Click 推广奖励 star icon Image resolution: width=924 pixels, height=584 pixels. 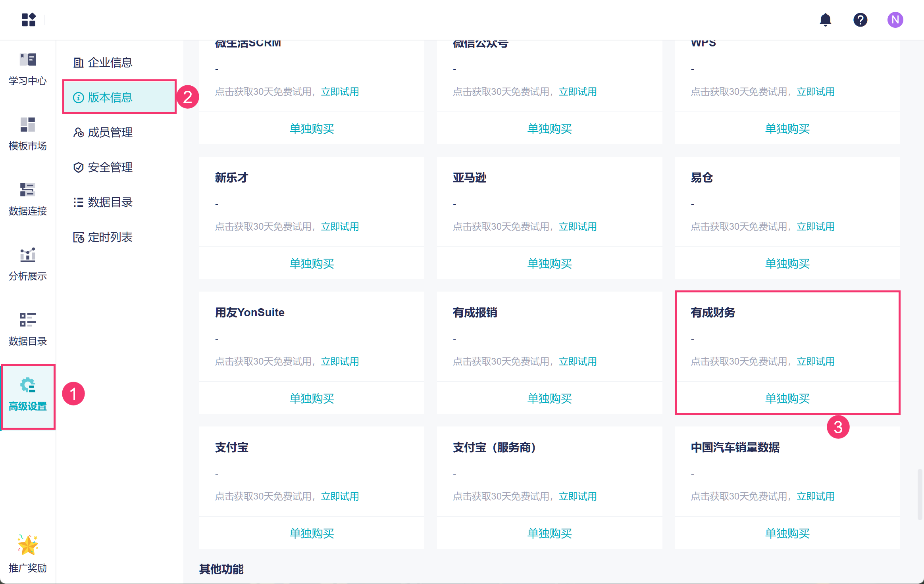coord(28,553)
